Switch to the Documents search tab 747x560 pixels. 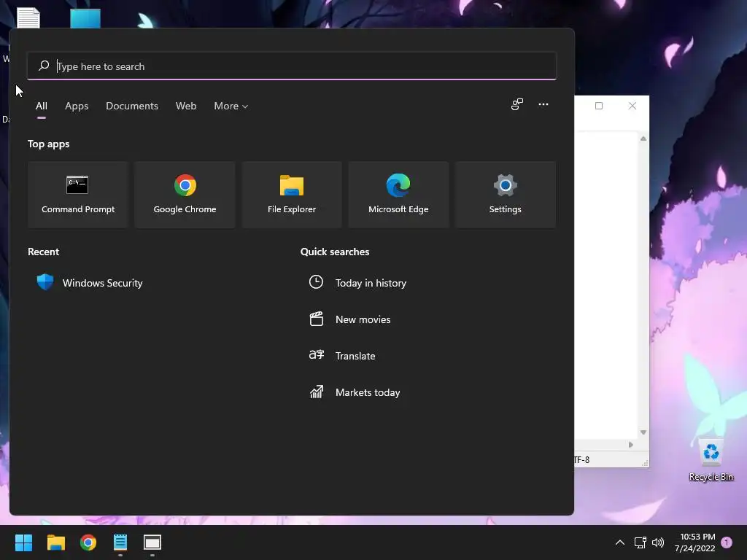coord(132,106)
